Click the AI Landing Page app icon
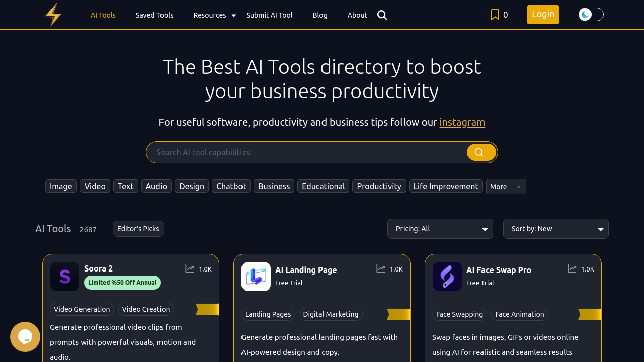644x362 pixels. coord(256,277)
